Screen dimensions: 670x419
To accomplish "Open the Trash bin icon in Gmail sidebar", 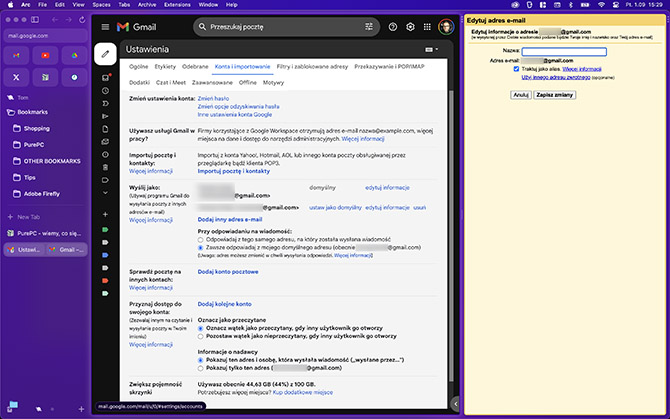I will (x=105, y=167).
